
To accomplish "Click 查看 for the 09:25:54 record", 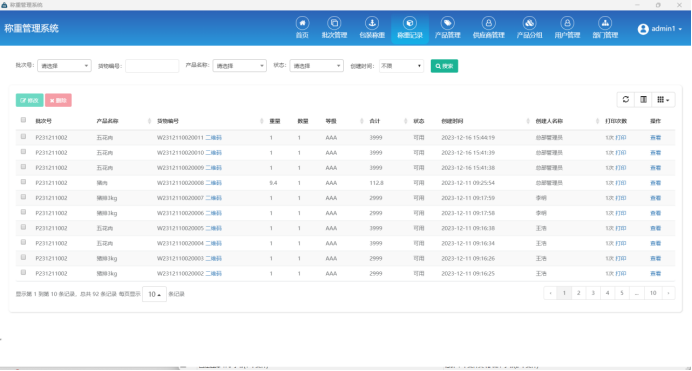I will point(656,183).
